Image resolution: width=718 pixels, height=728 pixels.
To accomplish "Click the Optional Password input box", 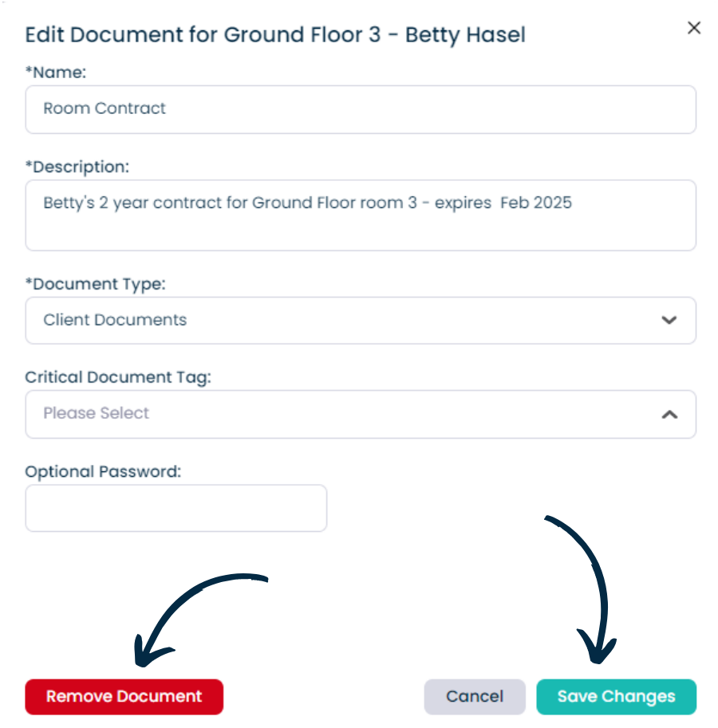I will pyautogui.click(x=176, y=509).
